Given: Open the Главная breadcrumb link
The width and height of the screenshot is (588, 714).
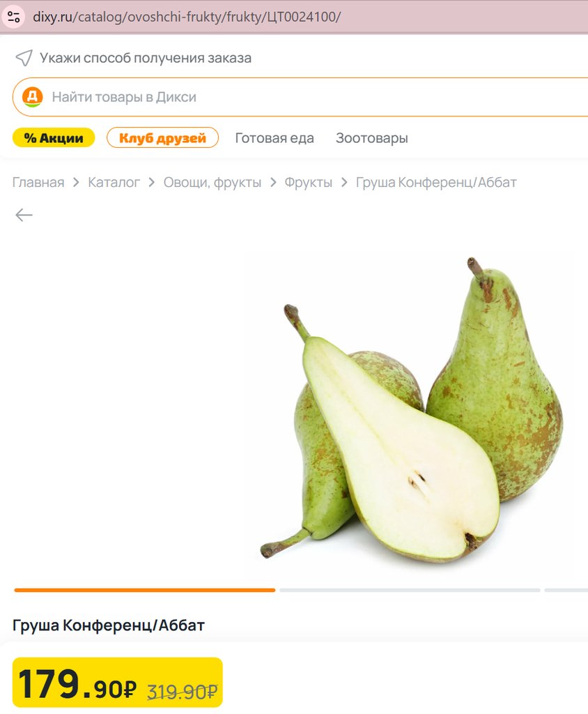Looking at the screenshot, I should click(x=38, y=183).
